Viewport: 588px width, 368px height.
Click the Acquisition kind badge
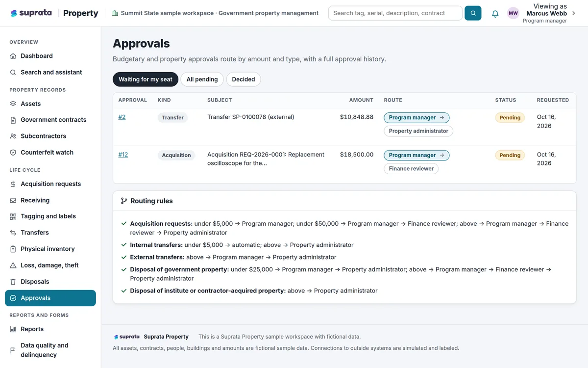point(176,155)
